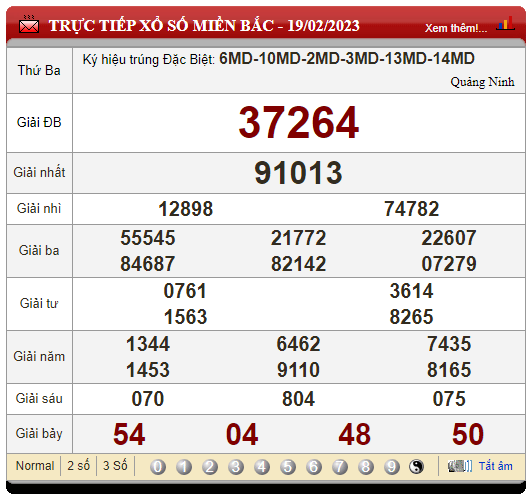Click the special prize number 37264
The height and width of the screenshot is (497, 531).
tap(298, 123)
